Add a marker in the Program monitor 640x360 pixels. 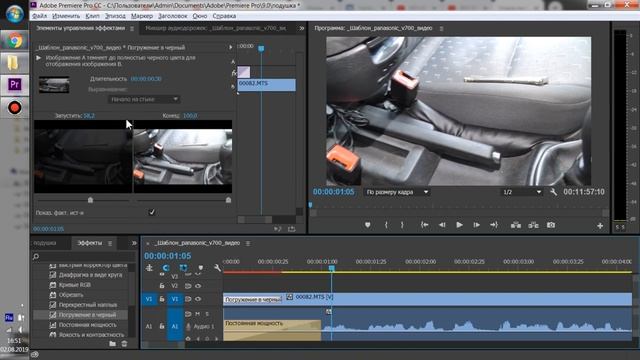click(x=368, y=225)
